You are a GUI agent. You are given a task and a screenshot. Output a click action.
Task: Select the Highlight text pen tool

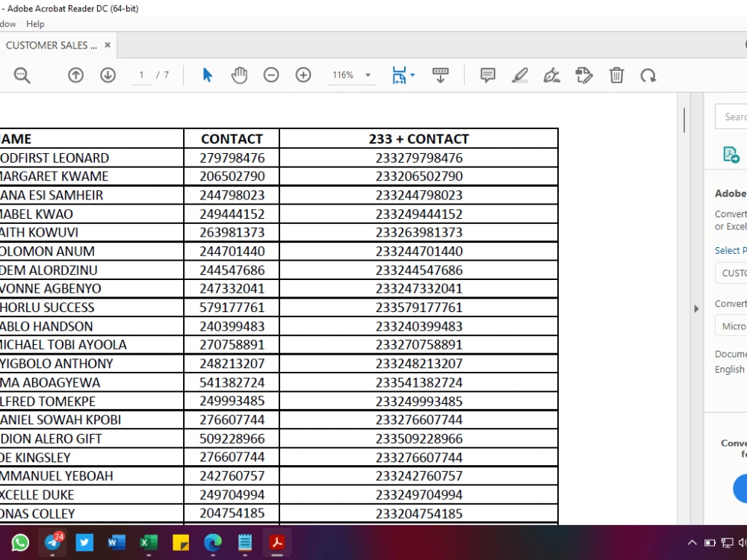coord(520,75)
